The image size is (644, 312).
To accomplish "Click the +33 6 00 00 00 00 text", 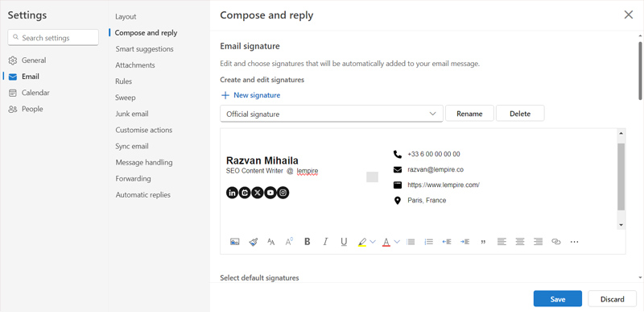I will (434, 154).
